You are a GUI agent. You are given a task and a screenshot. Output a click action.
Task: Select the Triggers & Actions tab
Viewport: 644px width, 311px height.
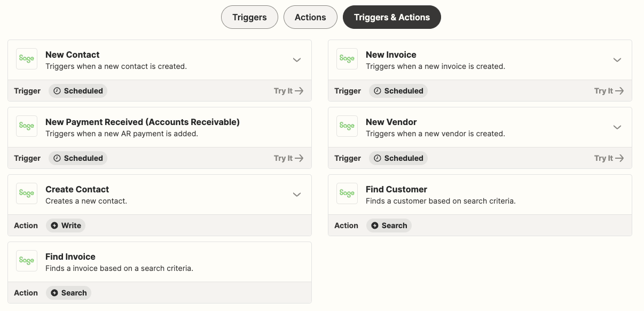pos(391,17)
